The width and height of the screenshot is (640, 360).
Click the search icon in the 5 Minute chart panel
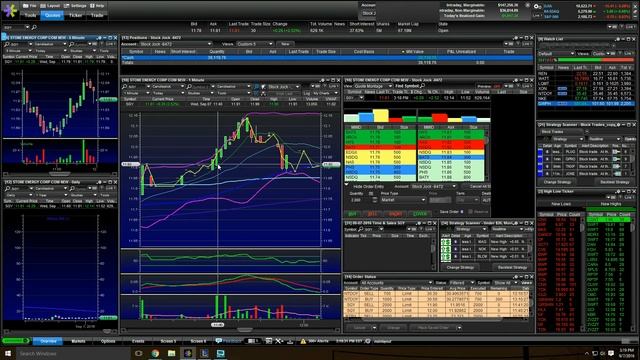[x=7, y=44]
